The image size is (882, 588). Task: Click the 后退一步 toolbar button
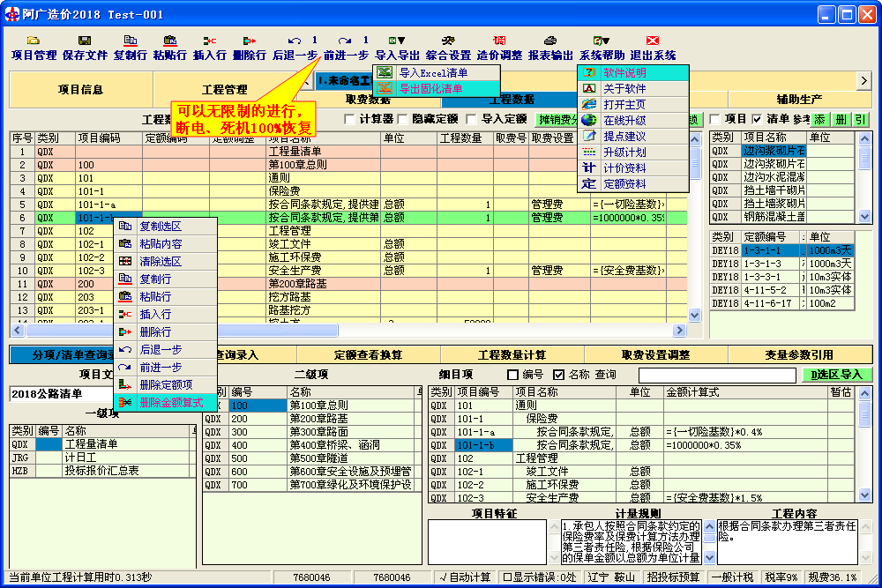pos(295,48)
